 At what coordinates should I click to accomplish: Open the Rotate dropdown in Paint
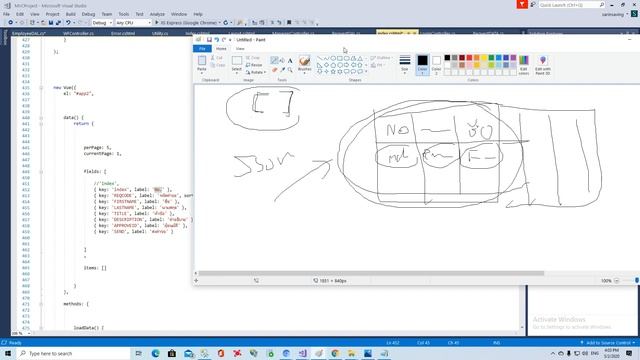pos(256,72)
